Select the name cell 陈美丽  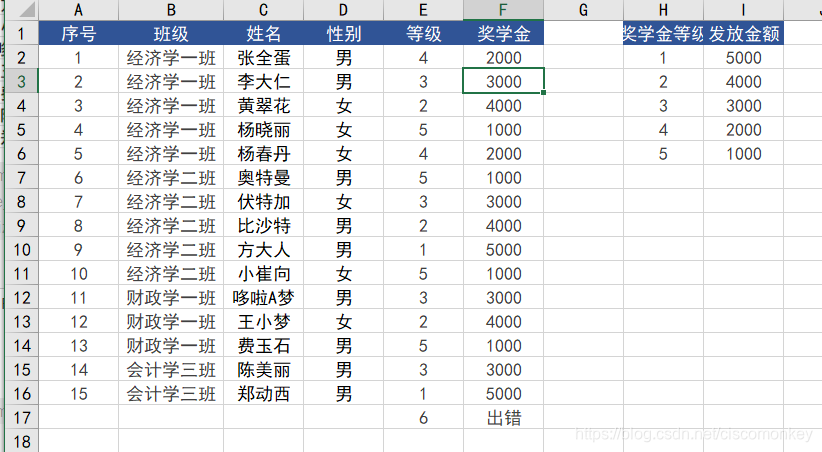(x=264, y=370)
